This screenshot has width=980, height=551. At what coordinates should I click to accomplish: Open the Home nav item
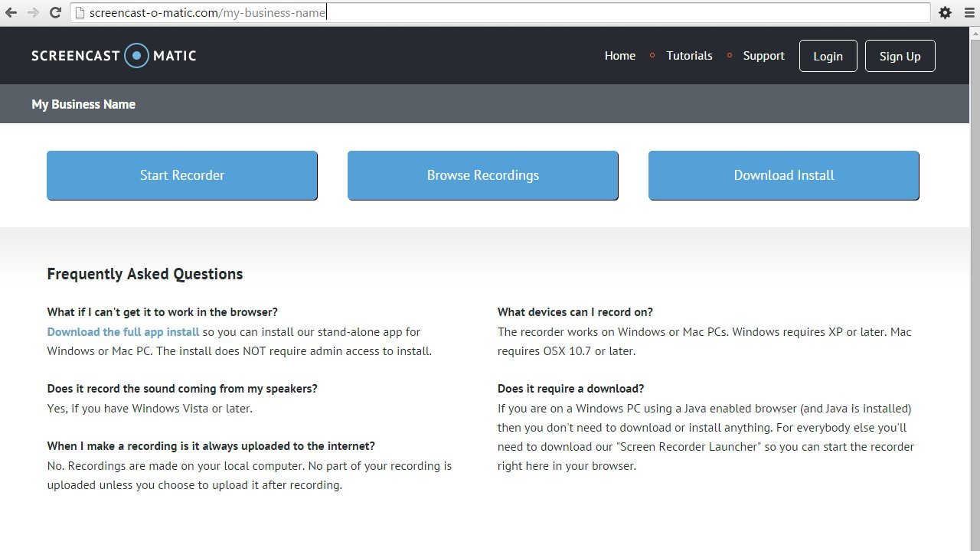tap(620, 56)
